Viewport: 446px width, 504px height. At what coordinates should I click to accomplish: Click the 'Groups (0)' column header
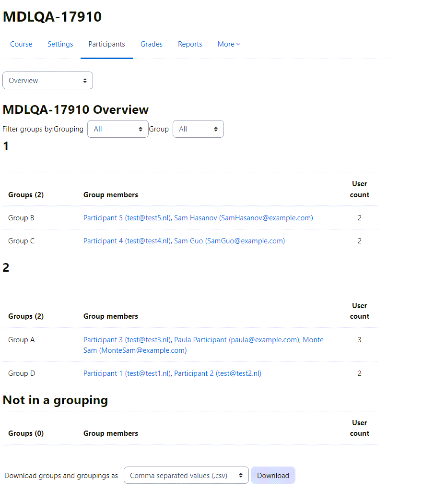(26, 433)
